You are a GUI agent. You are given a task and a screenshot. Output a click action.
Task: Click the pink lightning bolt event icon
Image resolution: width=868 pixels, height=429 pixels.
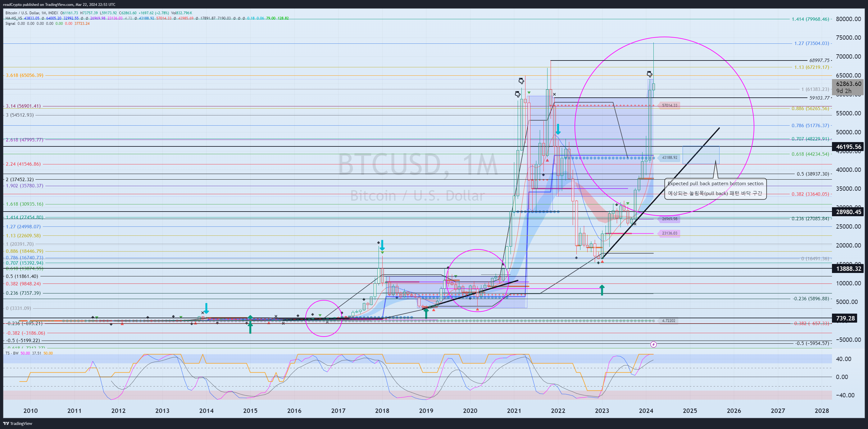[x=653, y=344]
